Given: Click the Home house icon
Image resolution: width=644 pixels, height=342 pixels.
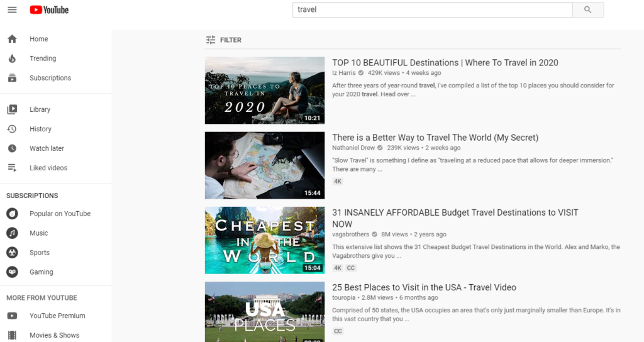Looking at the screenshot, I should coord(13,39).
